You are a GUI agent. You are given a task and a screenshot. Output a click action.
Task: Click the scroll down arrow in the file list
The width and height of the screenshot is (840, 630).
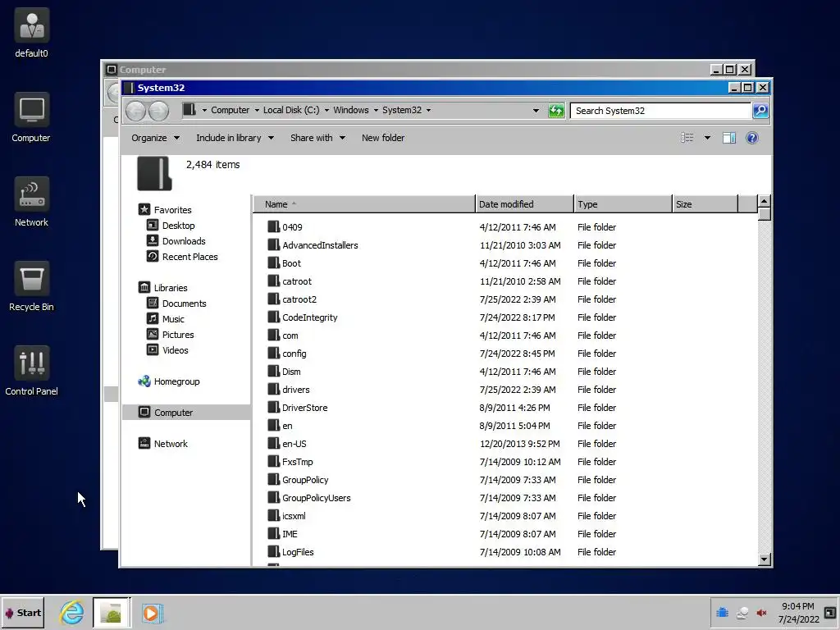tap(765, 559)
